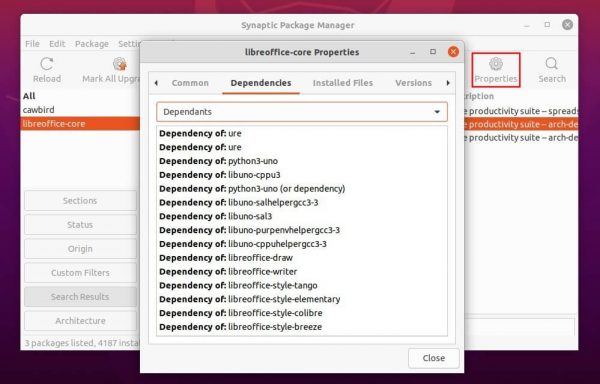Select dependency row libreoffice-style-colibre
This screenshot has height=384, width=600.
(x=302, y=313)
